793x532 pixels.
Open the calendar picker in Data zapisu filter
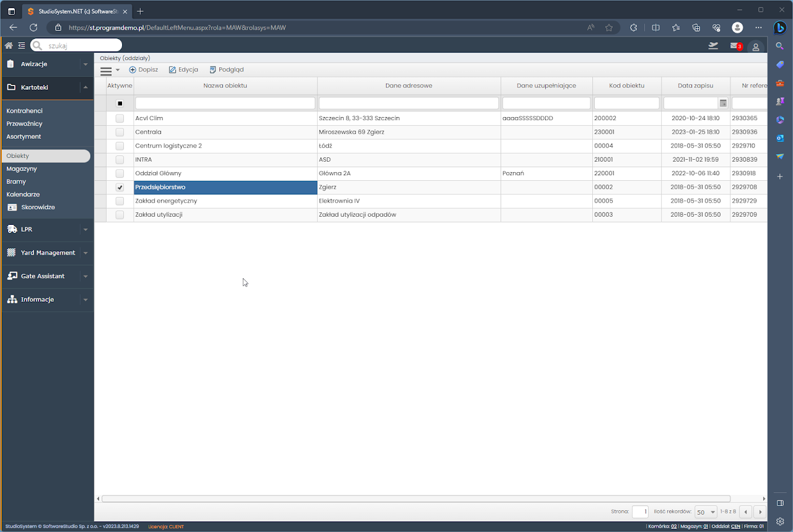point(723,103)
